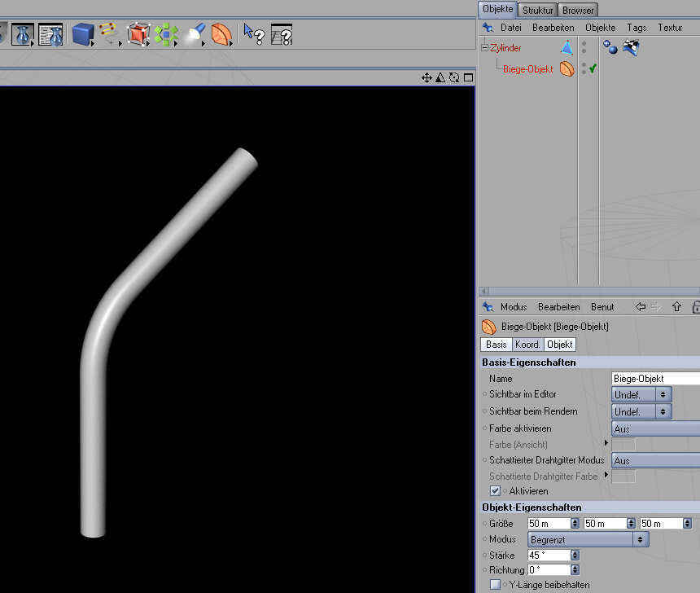The height and width of the screenshot is (593, 700).
Task: Open the Datei menu
Action: tap(510, 28)
